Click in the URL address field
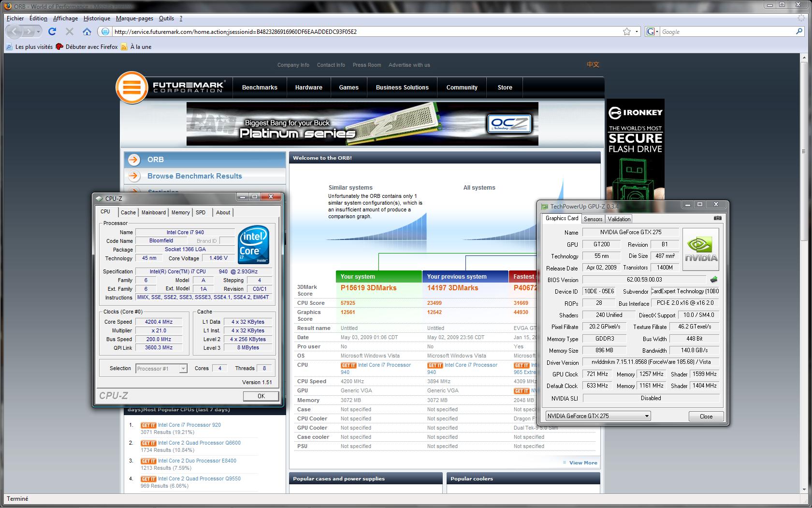 point(365,31)
